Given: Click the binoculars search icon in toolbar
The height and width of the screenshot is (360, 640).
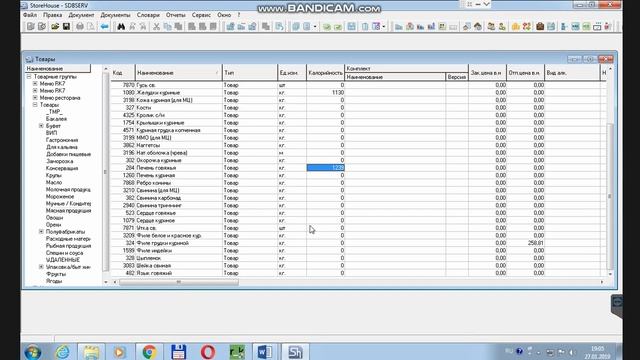Looking at the screenshot, I should coord(121,27).
